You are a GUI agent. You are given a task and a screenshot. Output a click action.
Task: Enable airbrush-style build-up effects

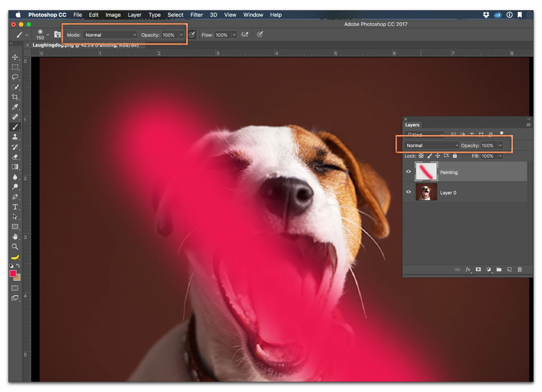coord(245,35)
